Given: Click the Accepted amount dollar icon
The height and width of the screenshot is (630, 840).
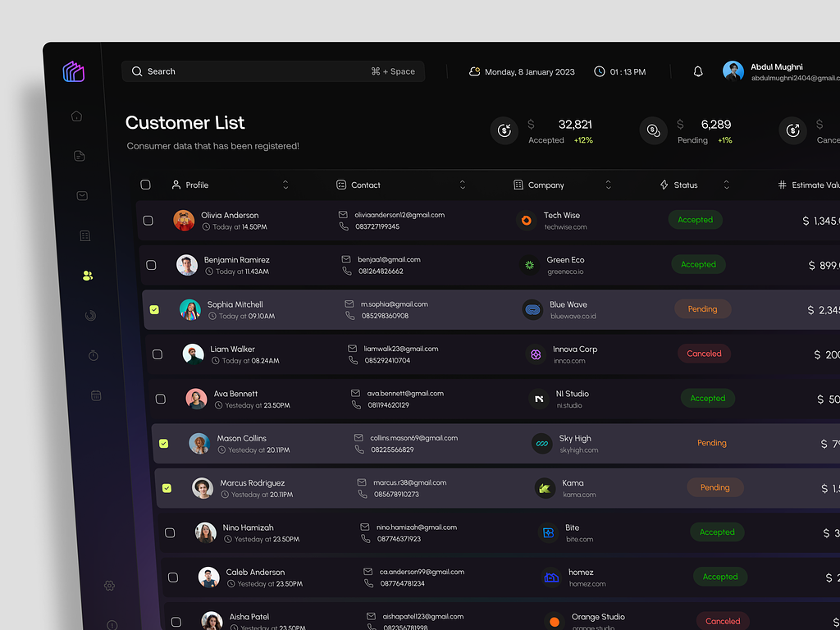Looking at the screenshot, I should 504,130.
